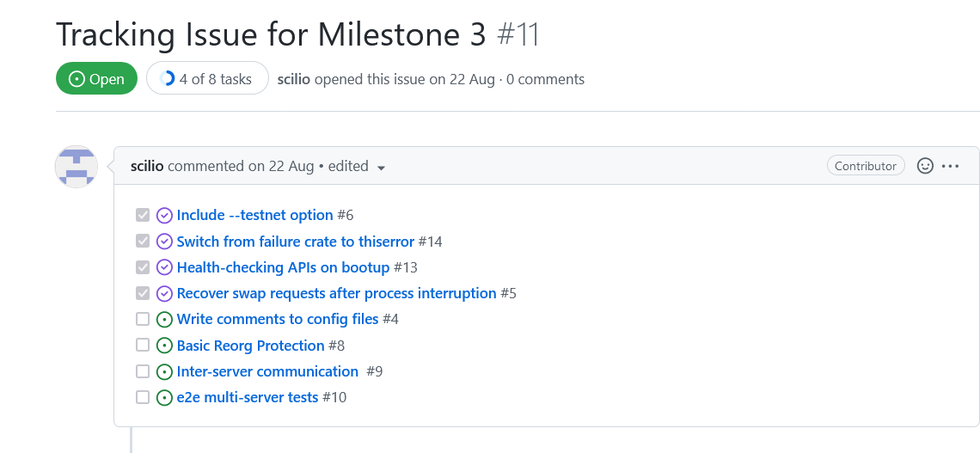
Task: Click the closed-issue icon beside Health-checking APIs
Action: [x=163, y=267]
